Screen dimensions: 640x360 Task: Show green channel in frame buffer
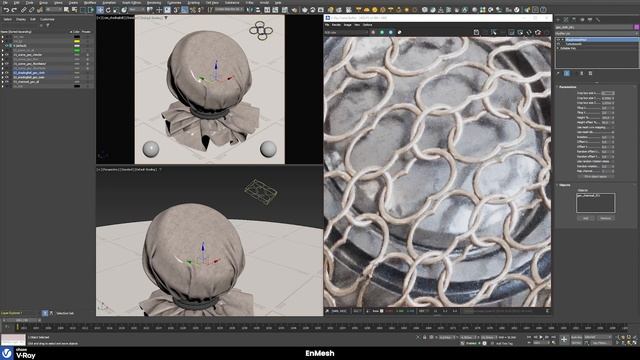[x=382, y=32]
